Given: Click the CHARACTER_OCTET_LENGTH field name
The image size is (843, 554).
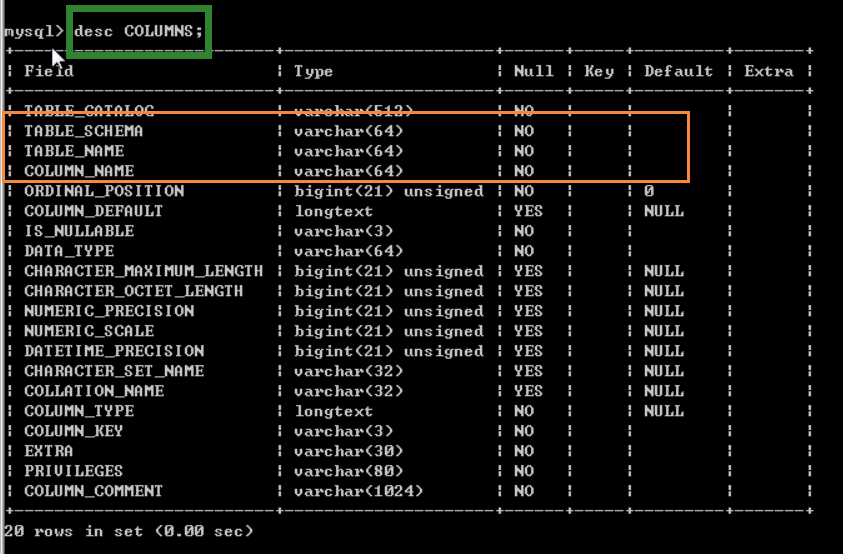Looking at the screenshot, I should 133,291.
